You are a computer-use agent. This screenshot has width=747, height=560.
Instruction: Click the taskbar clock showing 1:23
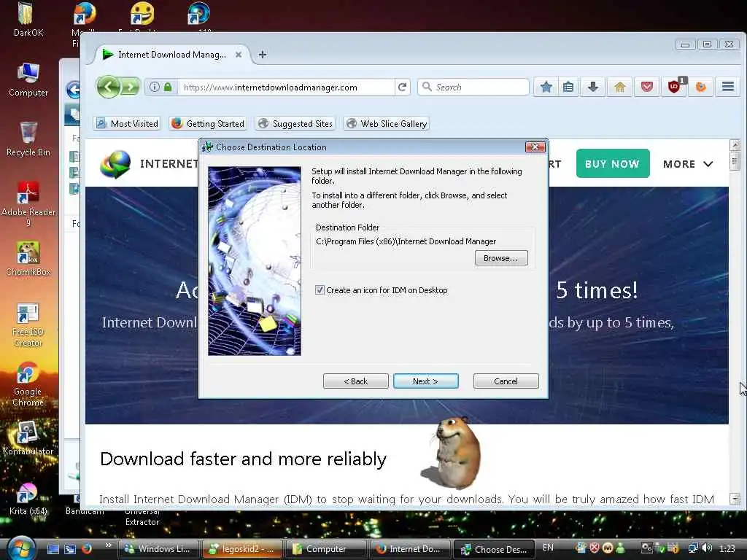coord(727,548)
